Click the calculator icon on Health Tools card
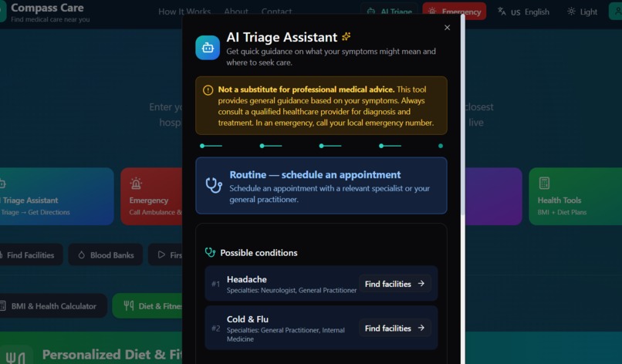 point(544,184)
